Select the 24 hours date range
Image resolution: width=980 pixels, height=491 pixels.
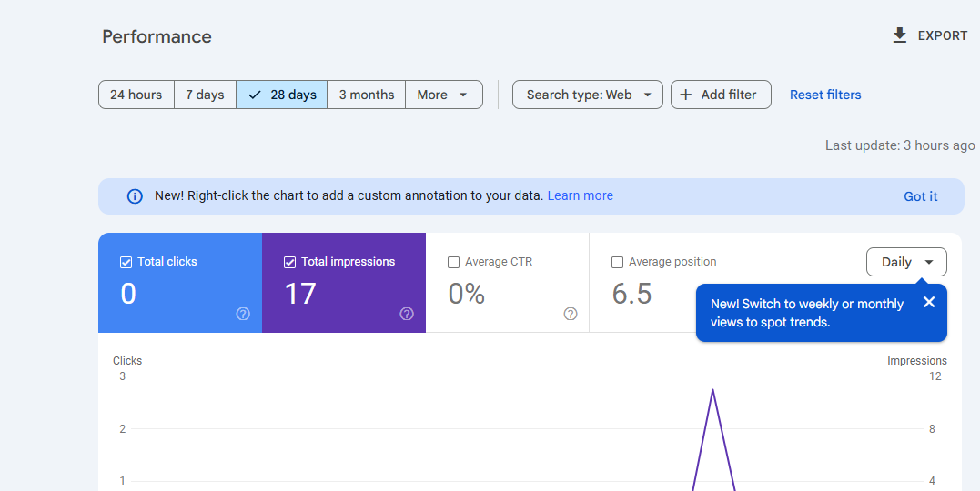pos(136,95)
